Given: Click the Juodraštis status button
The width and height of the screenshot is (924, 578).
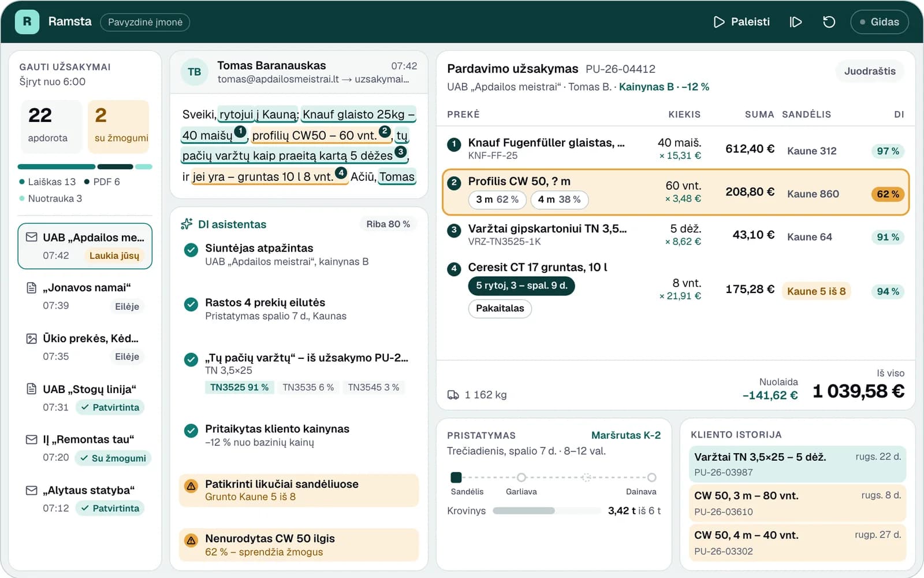Looking at the screenshot, I should click(x=870, y=71).
